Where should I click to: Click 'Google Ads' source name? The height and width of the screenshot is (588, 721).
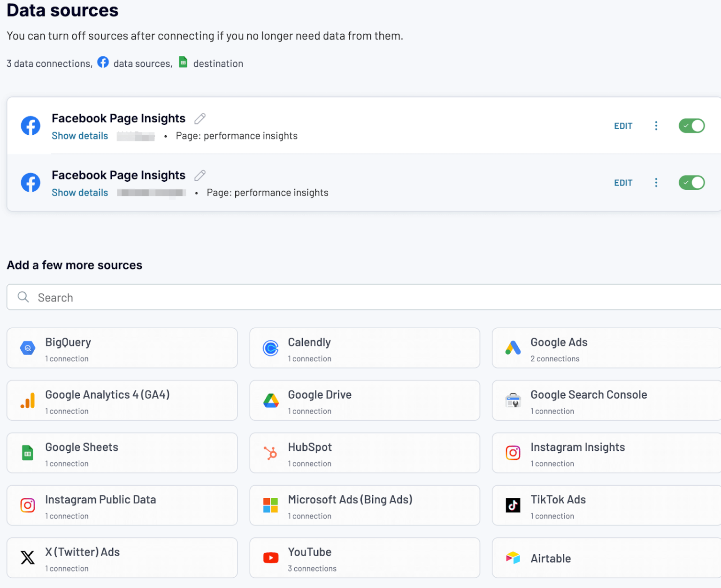click(x=559, y=342)
